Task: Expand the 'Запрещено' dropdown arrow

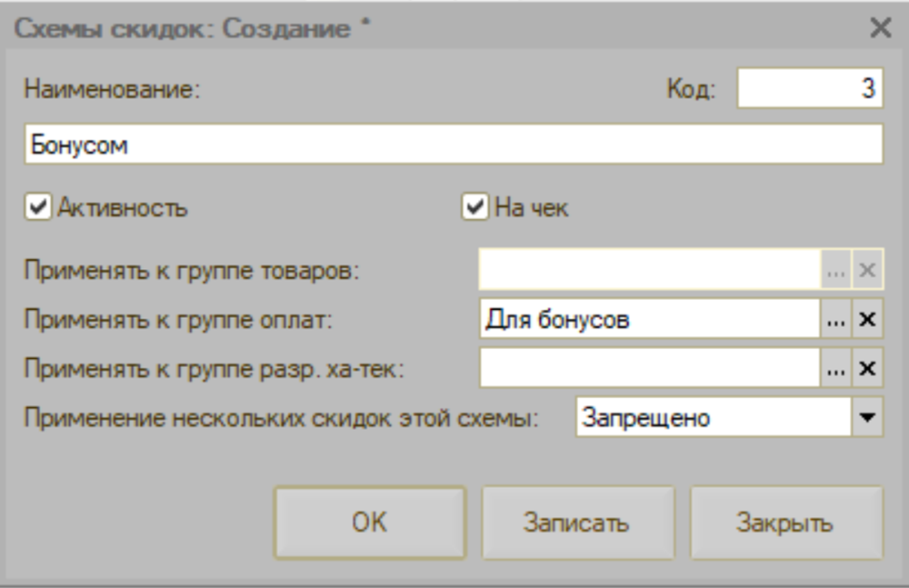Action: [x=867, y=418]
